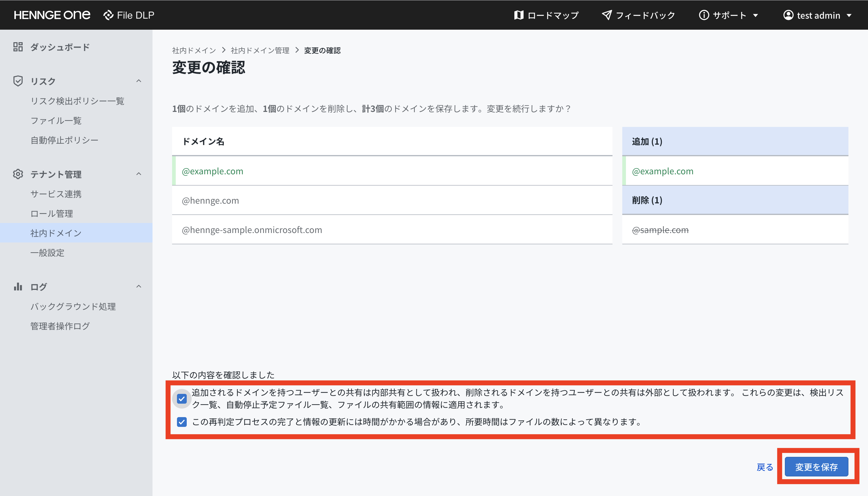This screenshot has height=496, width=868.
Task: Open the test admin account dropdown arrow
Action: (849, 15)
